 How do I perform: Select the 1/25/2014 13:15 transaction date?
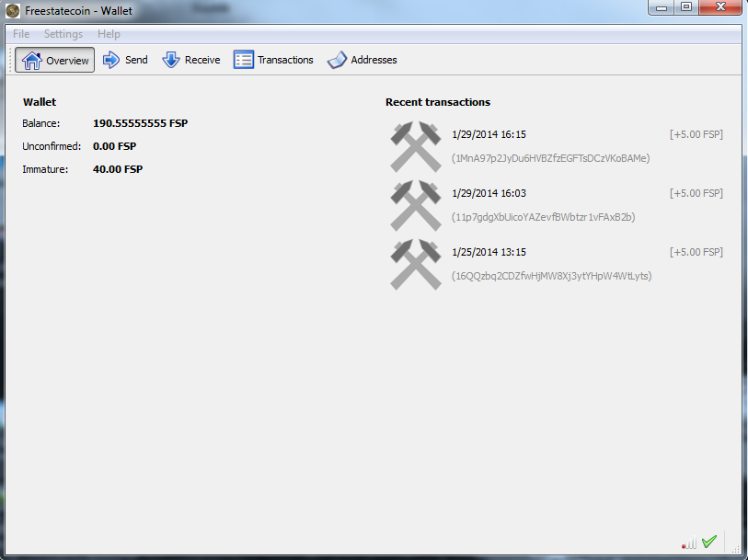tap(489, 252)
